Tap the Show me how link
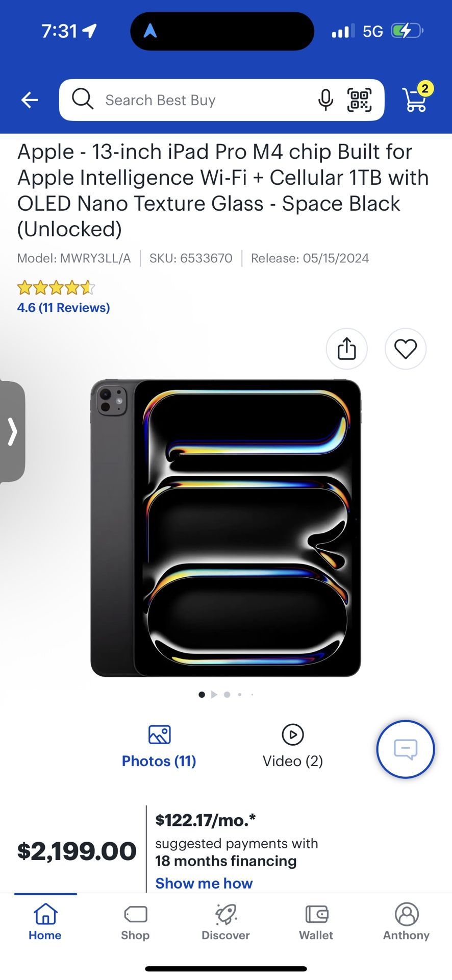 pyautogui.click(x=204, y=883)
